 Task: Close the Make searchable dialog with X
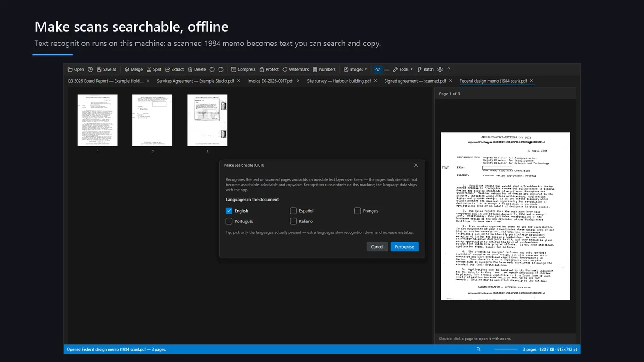416,165
